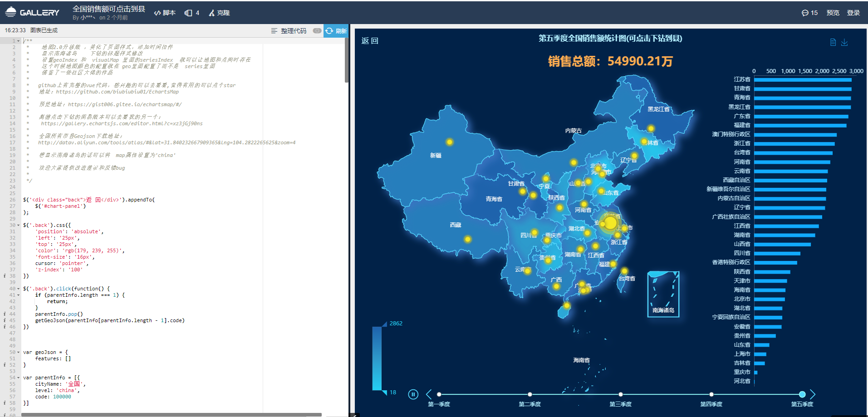
Task: Fold the if block at line 41
Action: coord(19,295)
